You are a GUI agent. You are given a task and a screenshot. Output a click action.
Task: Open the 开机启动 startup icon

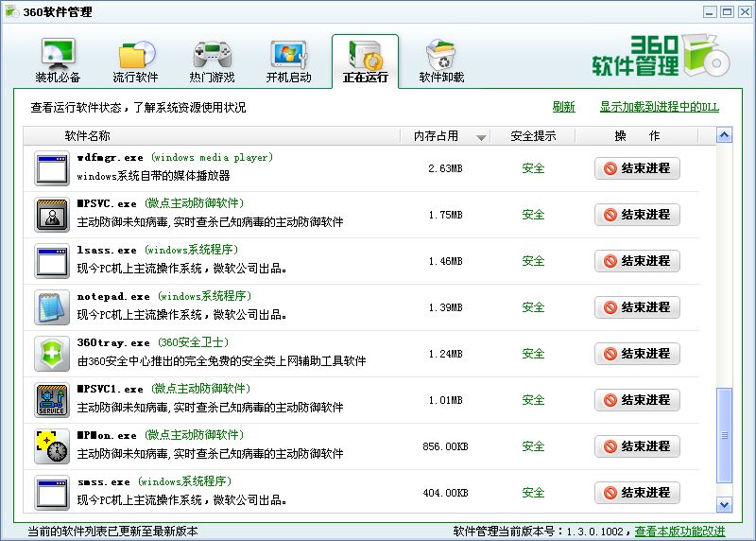[288, 54]
